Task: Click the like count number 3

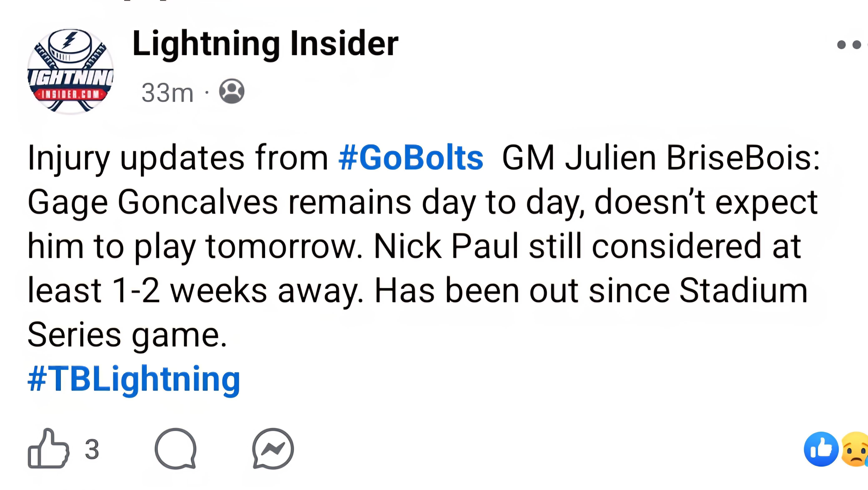Action: coord(92,449)
